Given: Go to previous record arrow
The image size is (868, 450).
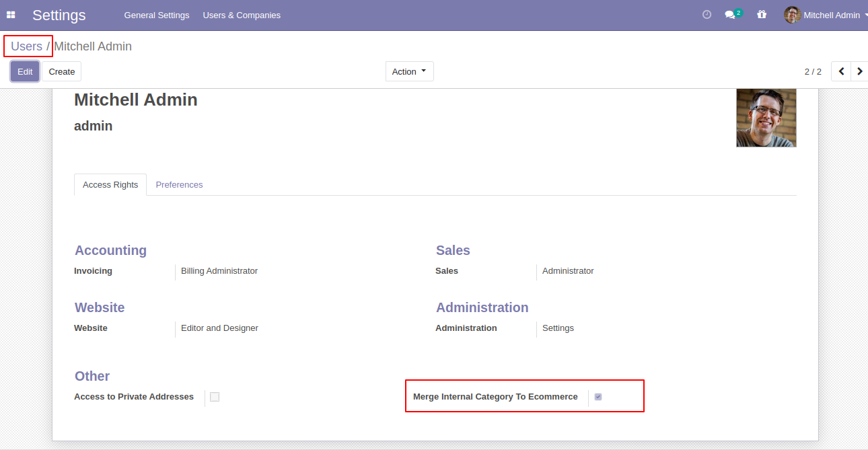Looking at the screenshot, I should (841, 71).
